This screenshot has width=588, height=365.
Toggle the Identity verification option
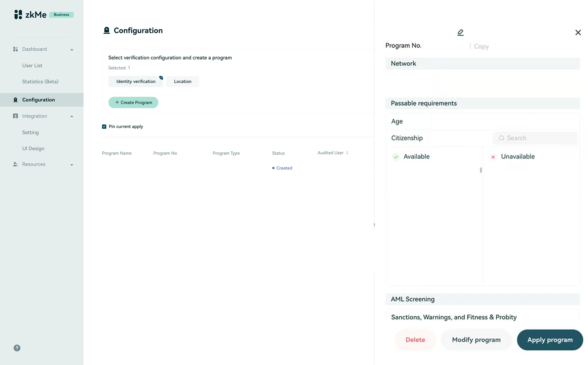click(x=136, y=82)
